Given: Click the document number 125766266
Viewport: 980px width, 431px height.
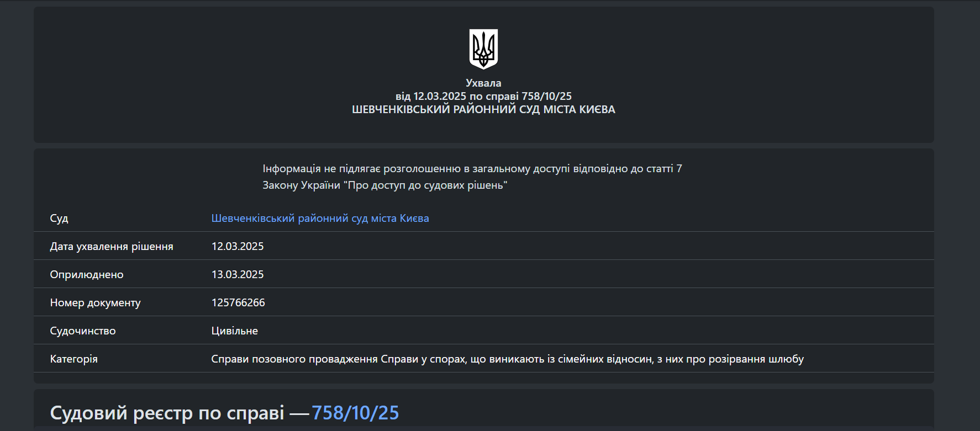Looking at the screenshot, I should point(238,302).
